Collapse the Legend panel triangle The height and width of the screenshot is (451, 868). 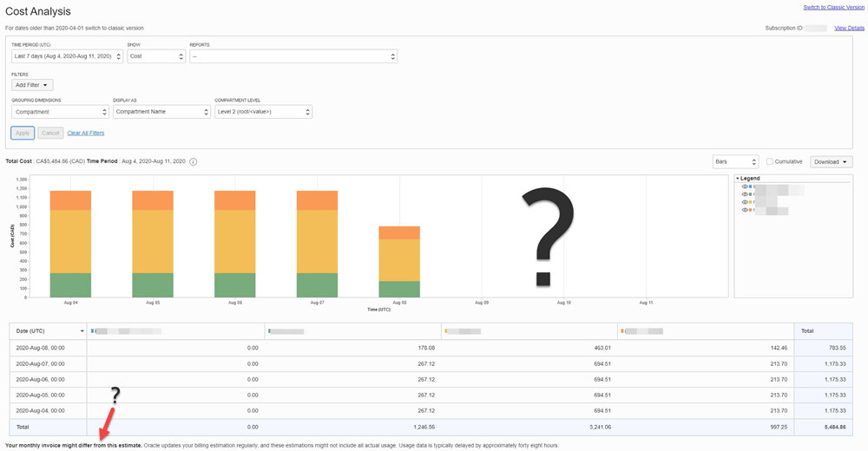pos(737,178)
